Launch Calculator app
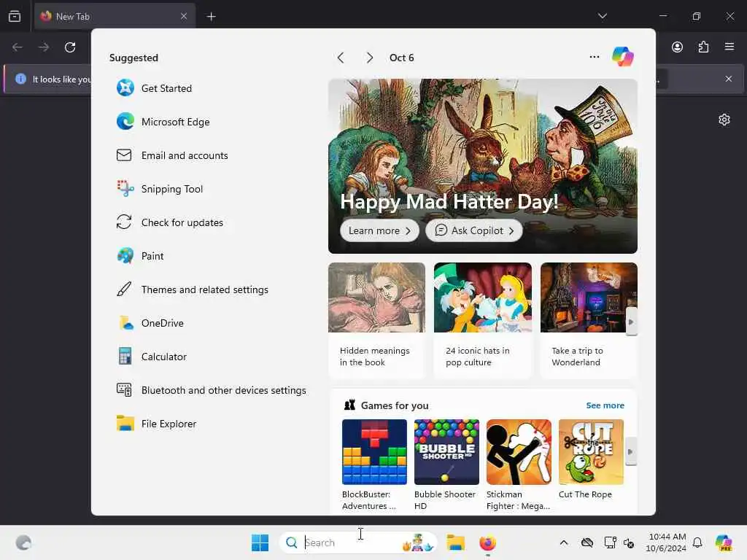This screenshot has height=560, width=747. 152,357
